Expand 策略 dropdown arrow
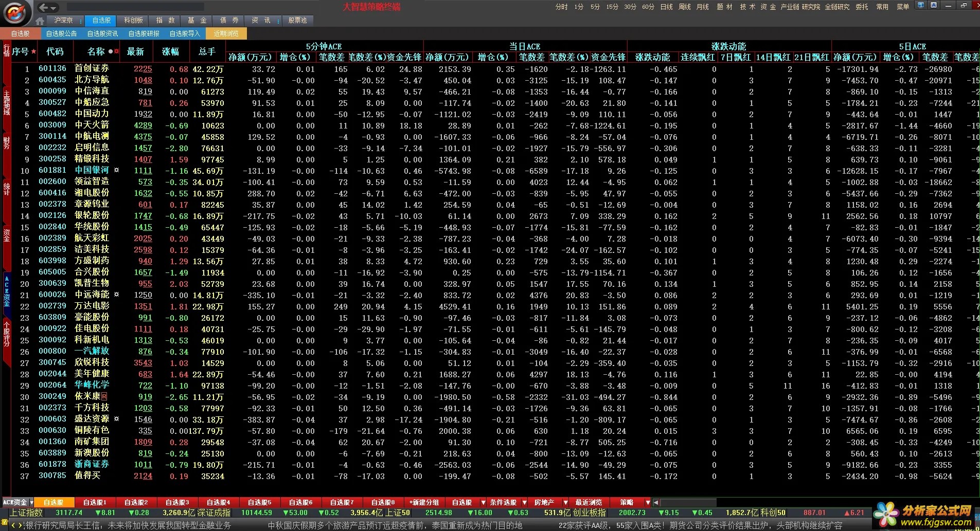980x531 pixels. point(647,502)
